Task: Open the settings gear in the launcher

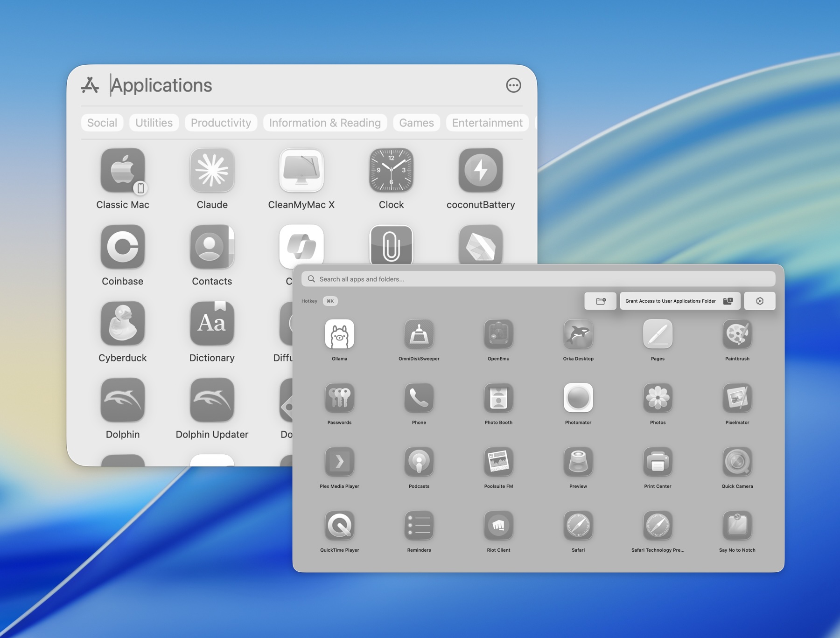Action: (x=760, y=301)
